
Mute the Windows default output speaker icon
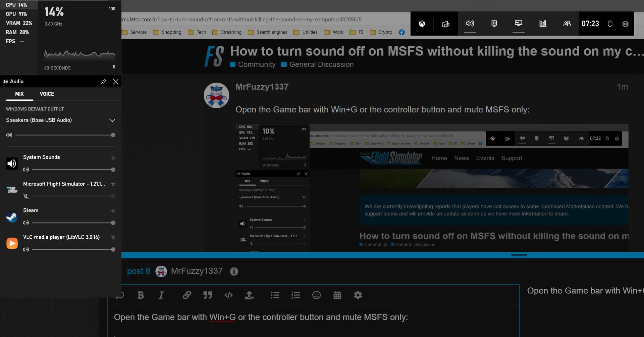[9, 135]
